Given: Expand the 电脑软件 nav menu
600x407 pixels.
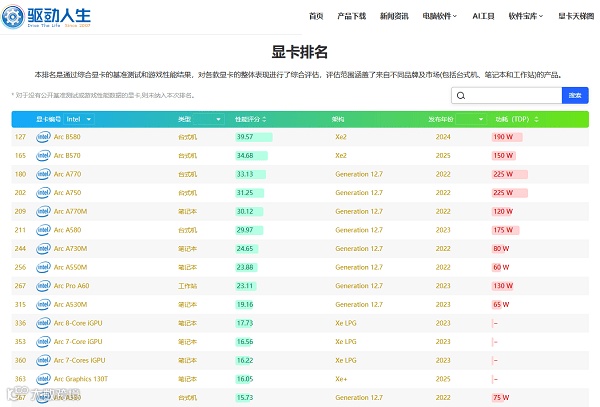Looking at the screenshot, I should [440, 16].
